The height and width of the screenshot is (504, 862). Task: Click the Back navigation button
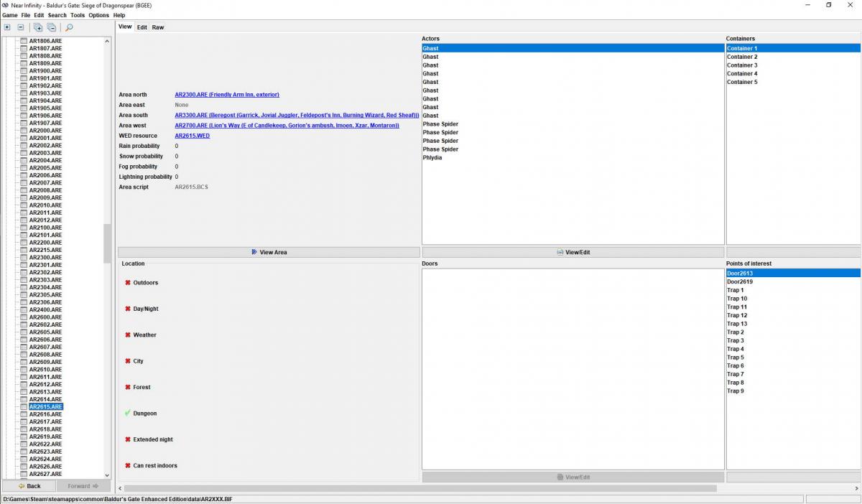tap(29, 486)
